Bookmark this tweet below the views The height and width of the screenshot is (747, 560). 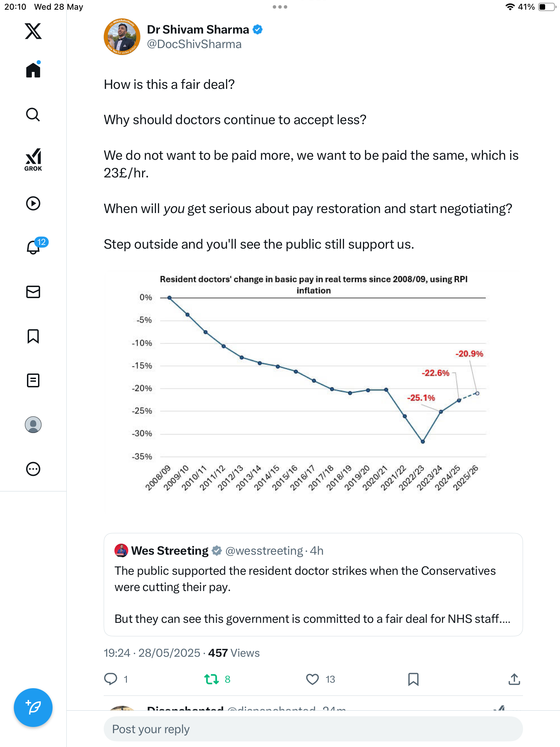coord(413,679)
